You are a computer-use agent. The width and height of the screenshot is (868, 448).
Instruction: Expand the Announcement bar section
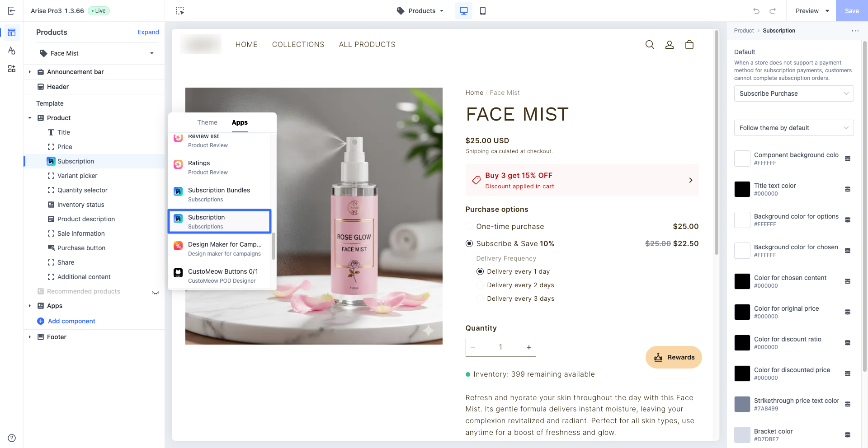click(x=30, y=72)
